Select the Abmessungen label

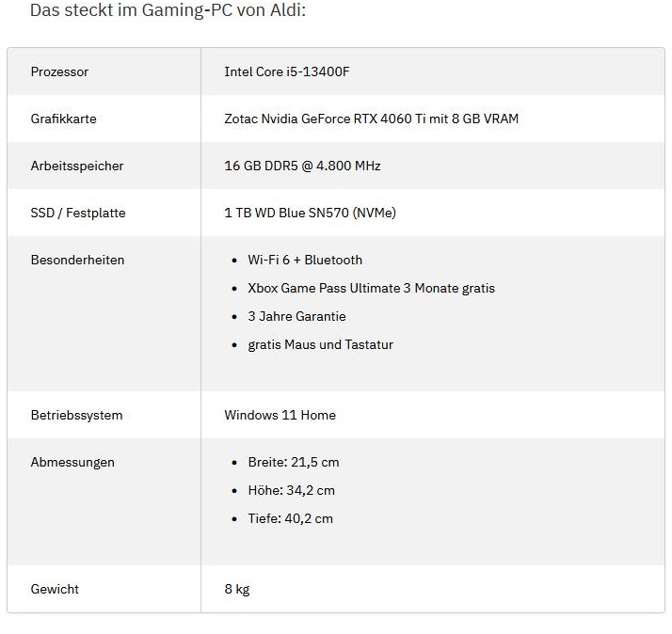[72, 462]
